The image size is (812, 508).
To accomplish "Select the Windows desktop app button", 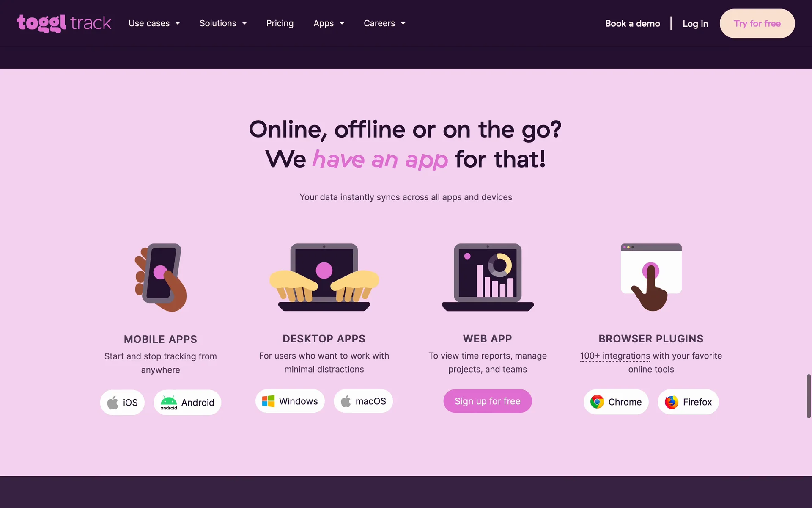I will click(x=290, y=401).
